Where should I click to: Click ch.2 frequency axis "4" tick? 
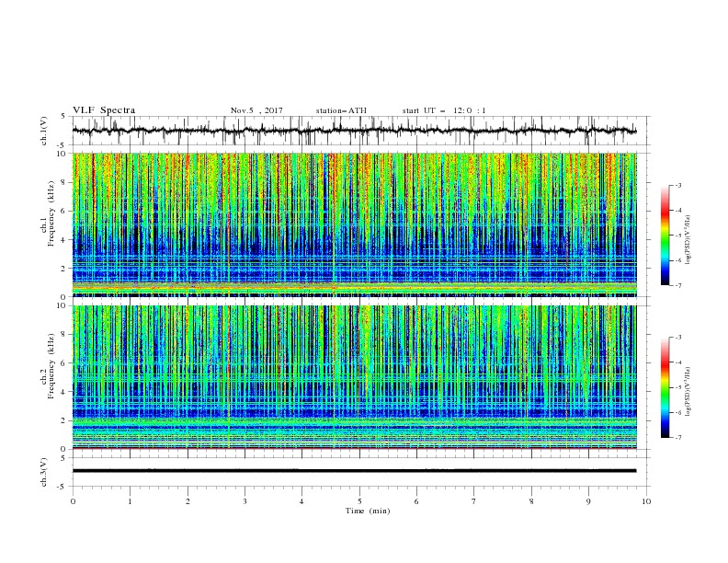64,392
